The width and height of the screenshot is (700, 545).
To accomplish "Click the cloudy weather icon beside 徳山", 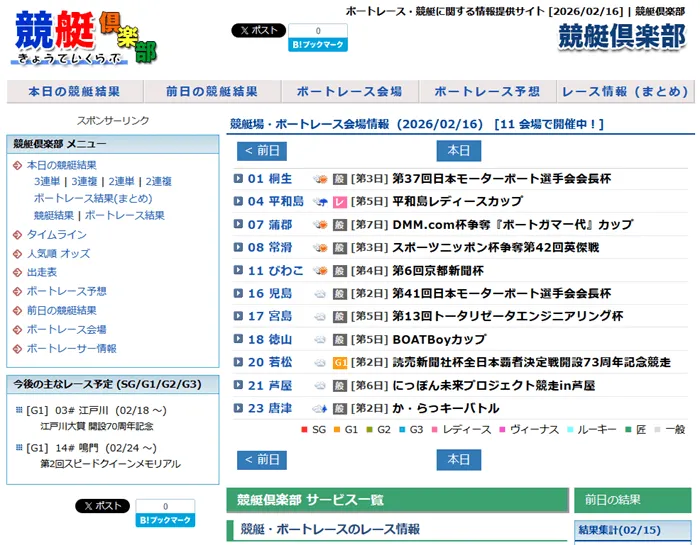I will pos(320,339).
